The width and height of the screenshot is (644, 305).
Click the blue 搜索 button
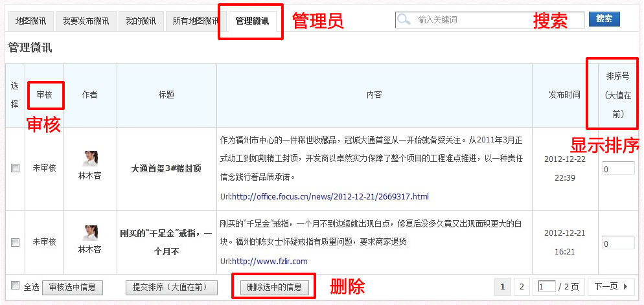coord(604,19)
